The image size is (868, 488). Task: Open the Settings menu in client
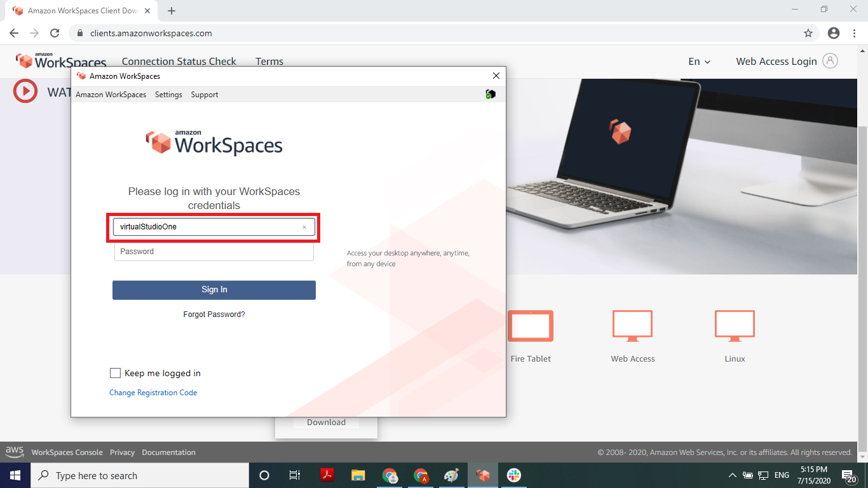(x=168, y=95)
